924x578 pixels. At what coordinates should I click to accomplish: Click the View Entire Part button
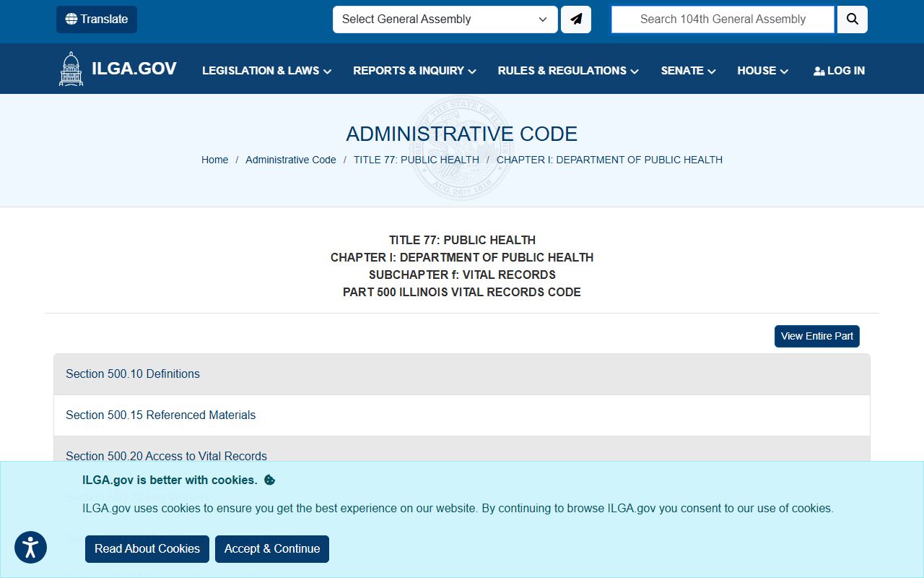817,336
